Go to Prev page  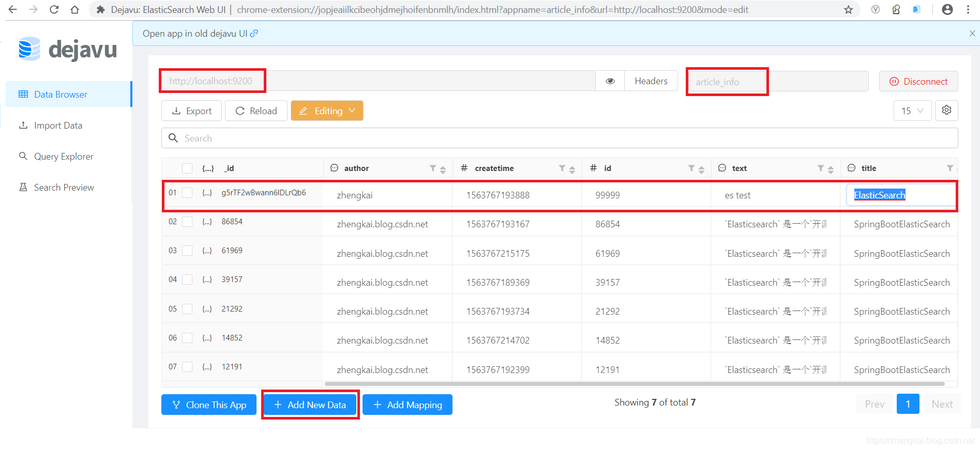[875, 404]
